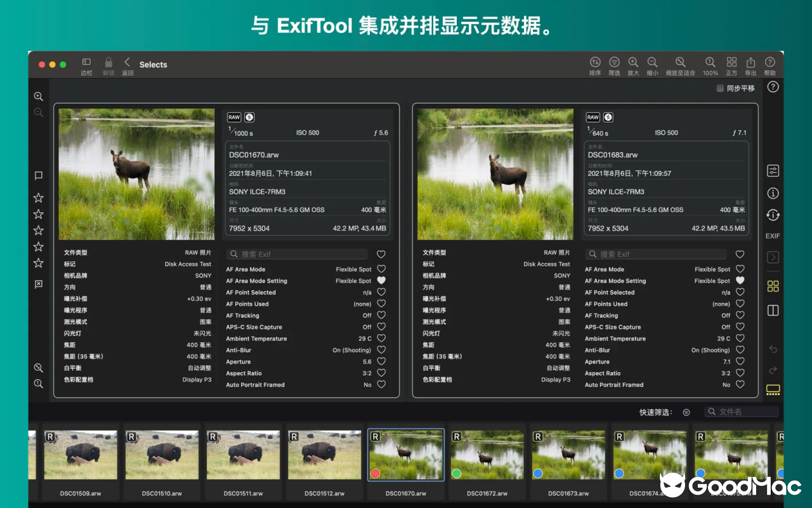Viewport: 812px width, 508px height.
Task: Click green color label on DSC01672.arw thumbnail
Action: [456, 474]
